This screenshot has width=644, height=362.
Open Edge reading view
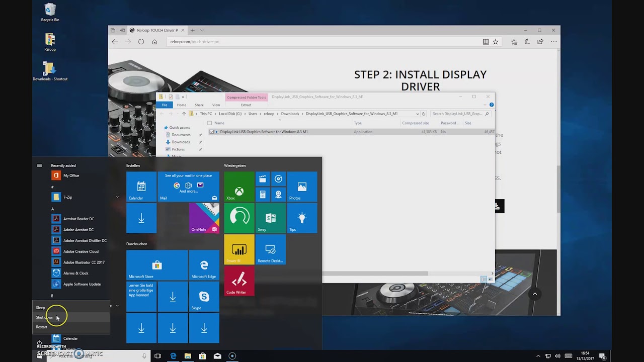[x=486, y=42]
